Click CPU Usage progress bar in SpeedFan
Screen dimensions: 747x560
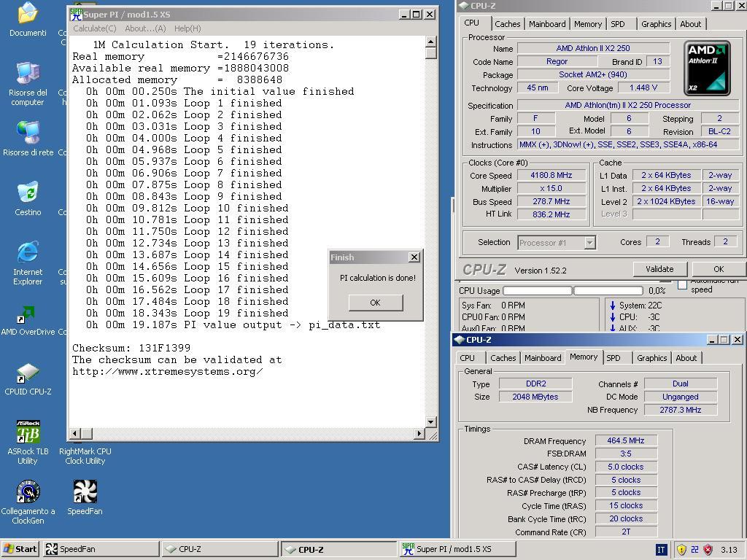point(573,290)
